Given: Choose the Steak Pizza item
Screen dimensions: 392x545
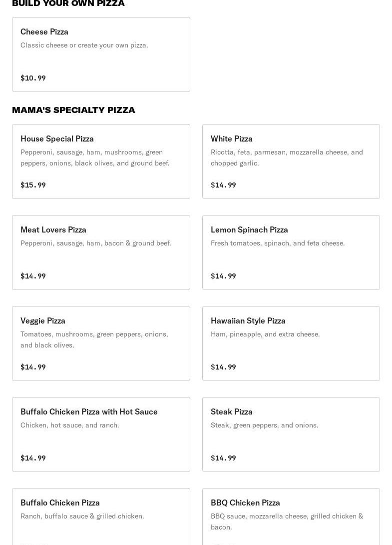Looking at the screenshot, I should [x=291, y=434].
